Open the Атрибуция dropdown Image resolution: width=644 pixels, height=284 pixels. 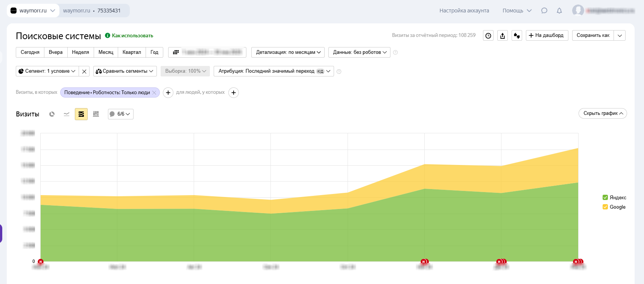click(273, 71)
